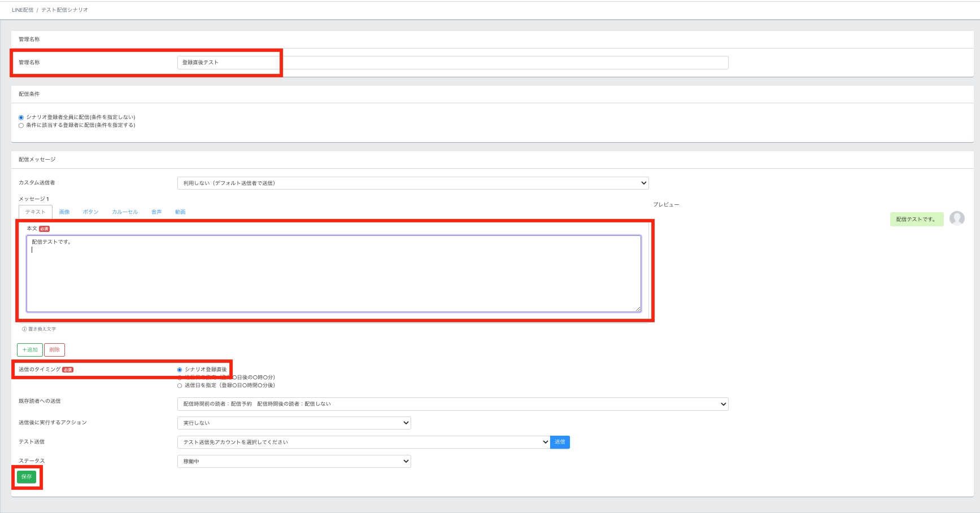Expand the 既存読者への送信 dropdown
The height and width of the screenshot is (513, 980).
coord(452,404)
